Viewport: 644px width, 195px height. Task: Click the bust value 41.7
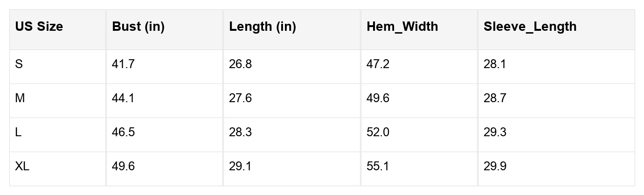123,64
